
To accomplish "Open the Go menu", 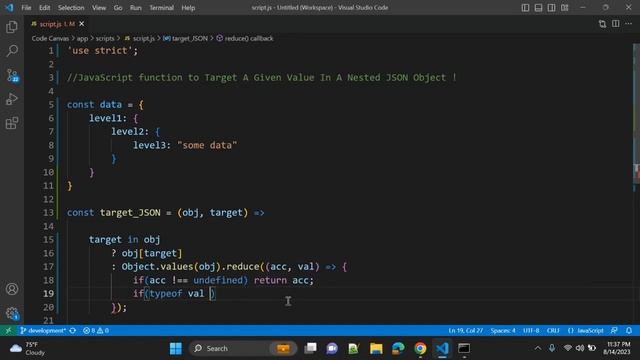I will 118,8.
